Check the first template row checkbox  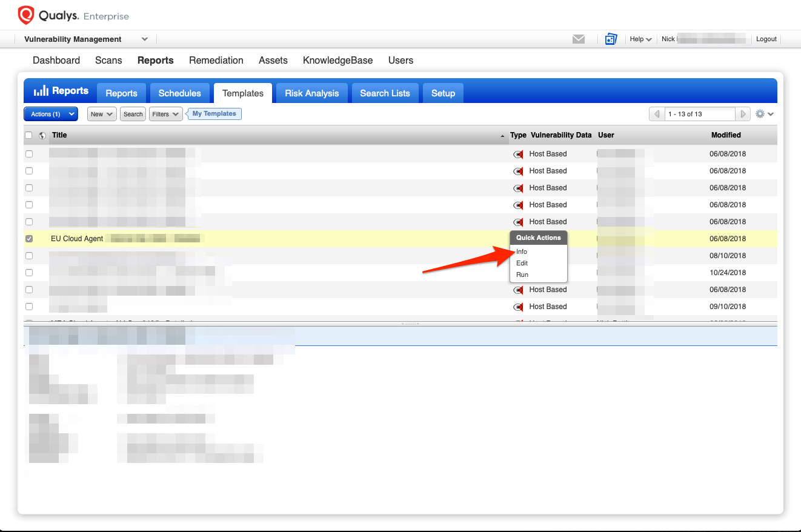coord(29,154)
